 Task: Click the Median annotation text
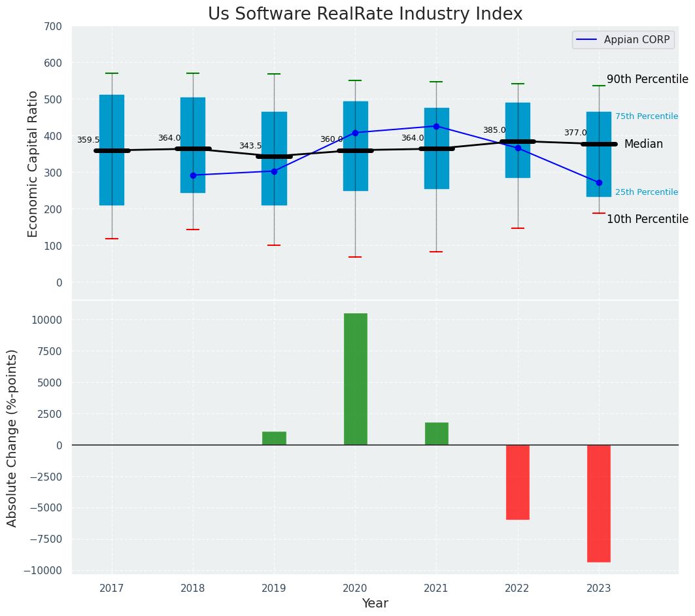click(x=643, y=144)
